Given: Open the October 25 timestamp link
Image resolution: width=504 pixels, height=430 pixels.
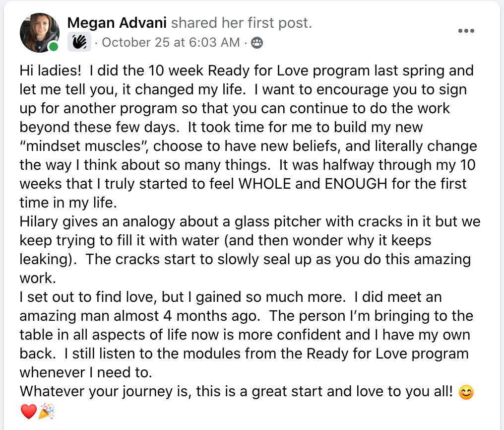Looking at the screenshot, I should 171,43.
